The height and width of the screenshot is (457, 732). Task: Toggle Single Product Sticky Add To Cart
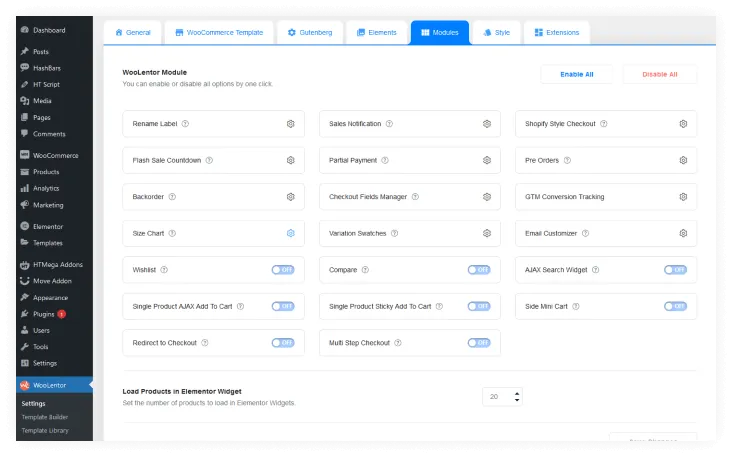[x=479, y=306]
